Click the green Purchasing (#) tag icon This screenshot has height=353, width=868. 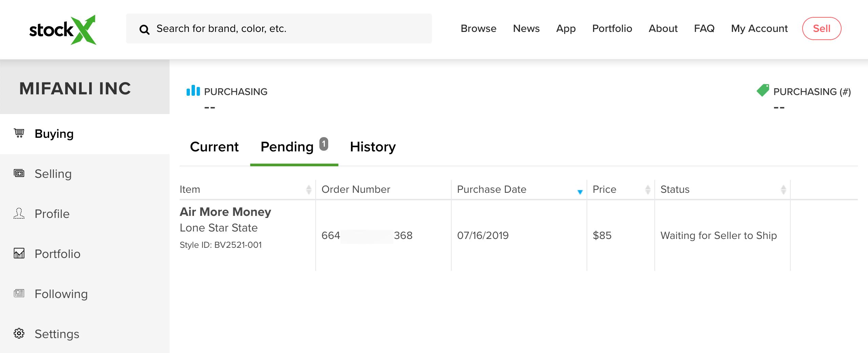[763, 91]
